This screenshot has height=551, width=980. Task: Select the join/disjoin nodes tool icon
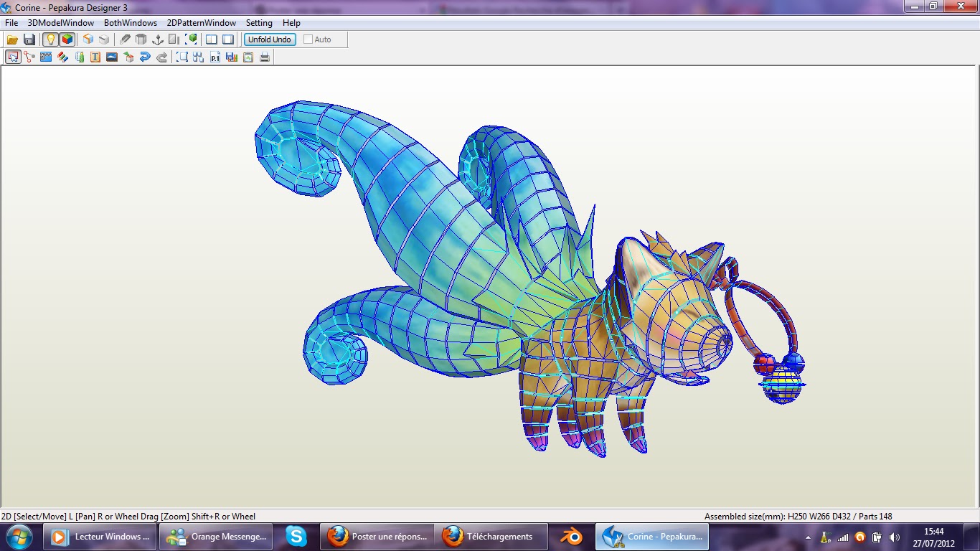29,57
